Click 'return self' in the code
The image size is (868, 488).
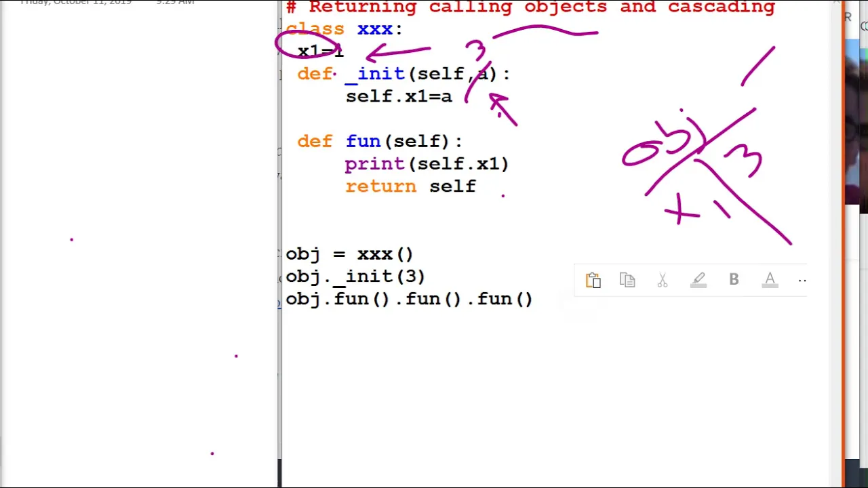pyautogui.click(x=411, y=186)
